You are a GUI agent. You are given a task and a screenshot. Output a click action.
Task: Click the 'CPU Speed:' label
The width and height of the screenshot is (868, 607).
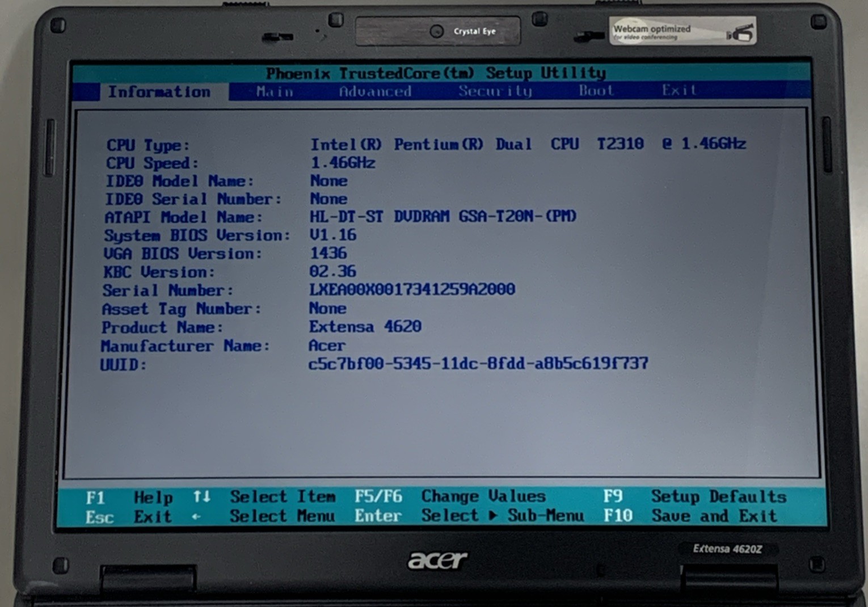(x=153, y=163)
